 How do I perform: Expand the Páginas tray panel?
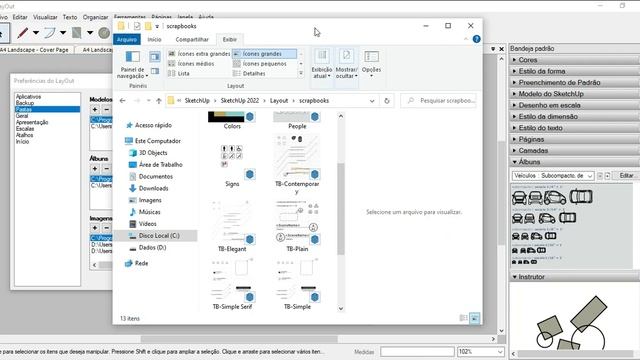pos(574,139)
